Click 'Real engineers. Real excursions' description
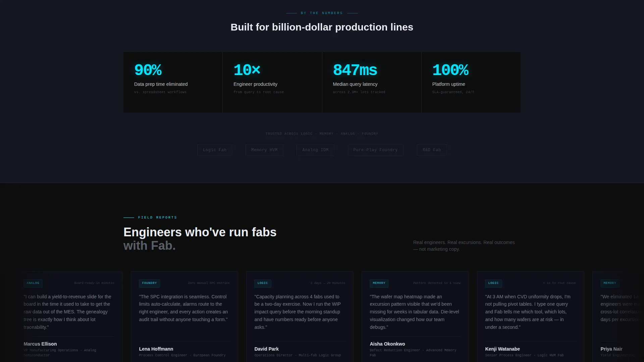 464,246
